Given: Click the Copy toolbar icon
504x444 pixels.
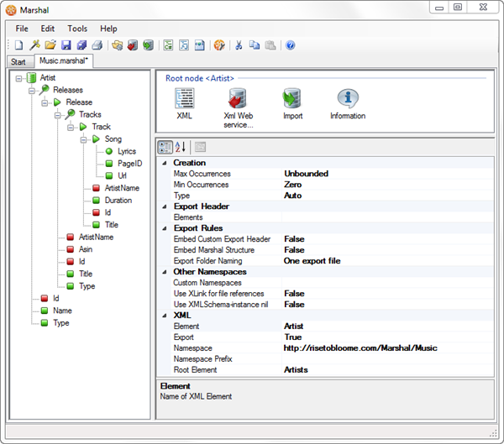Looking at the screenshot, I should [x=255, y=45].
